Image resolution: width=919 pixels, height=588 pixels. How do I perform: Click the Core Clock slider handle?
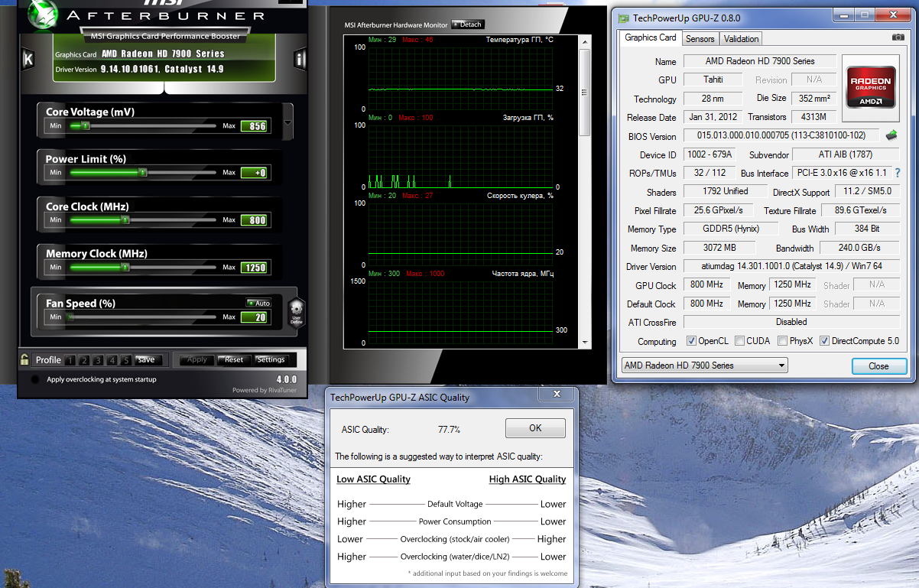pos(125,220)
